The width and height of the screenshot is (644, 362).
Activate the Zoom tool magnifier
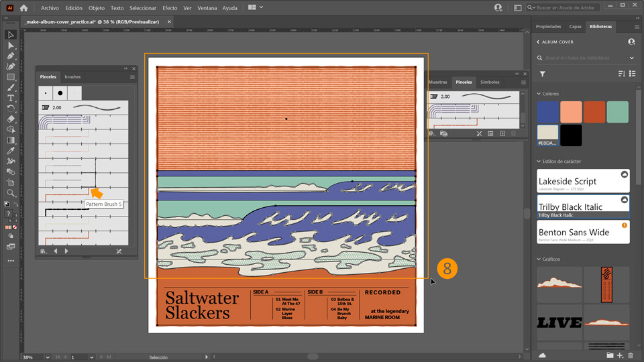tap(11, 193)
